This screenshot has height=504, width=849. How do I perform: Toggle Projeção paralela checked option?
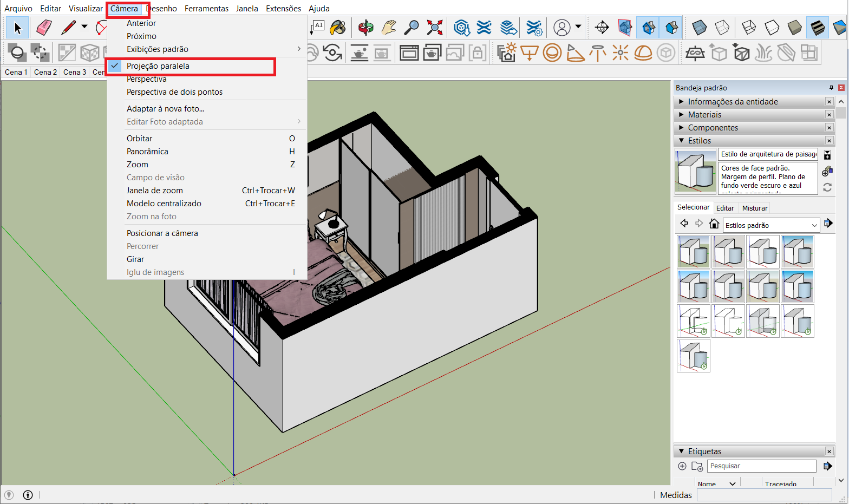pyautogui.click(x=207, y=66)
